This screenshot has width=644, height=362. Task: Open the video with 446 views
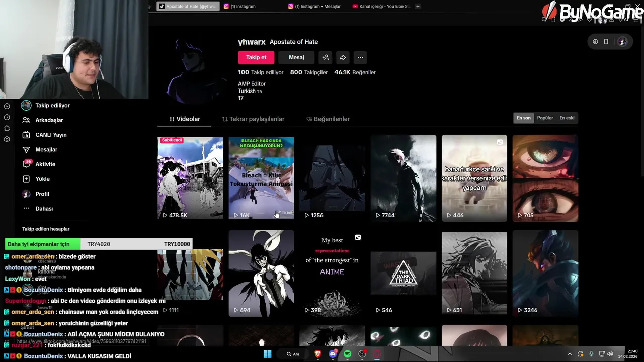[x=474, y=178]
